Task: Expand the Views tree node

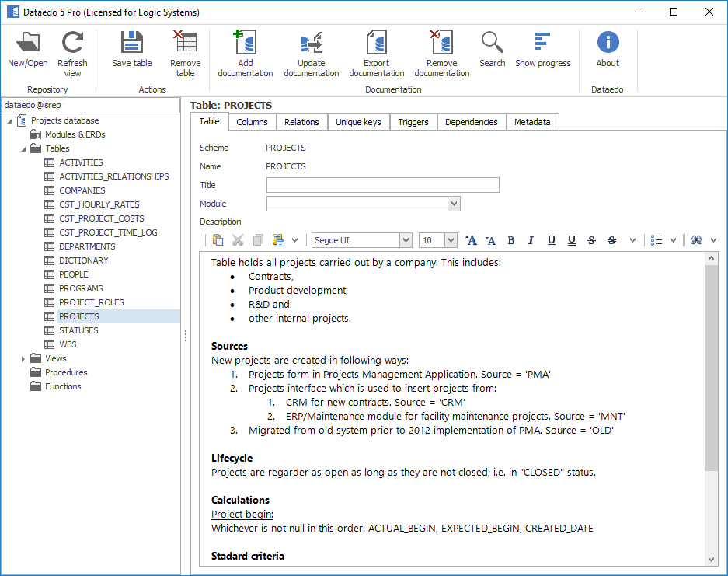Action: pyautogui.click(x=23, y=358)
